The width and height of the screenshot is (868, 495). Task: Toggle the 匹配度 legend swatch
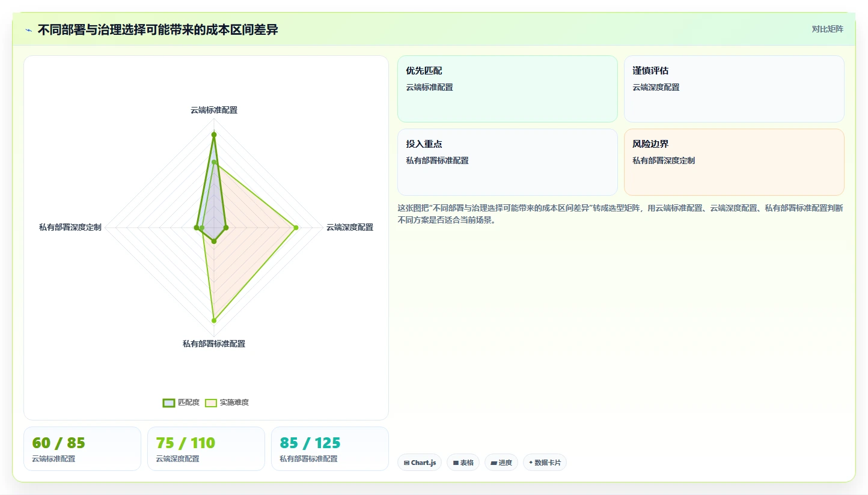[x=169, y=402]
